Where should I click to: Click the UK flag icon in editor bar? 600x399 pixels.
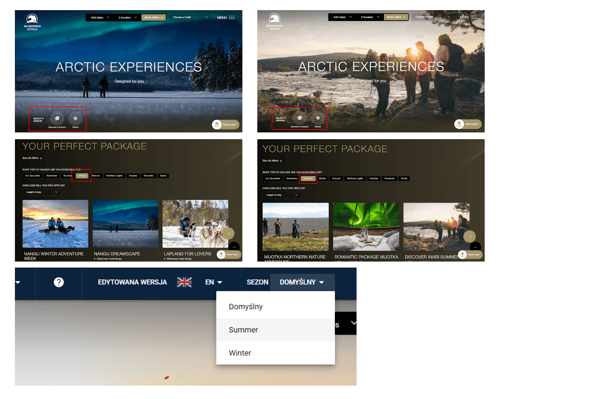tap(184, 282)
